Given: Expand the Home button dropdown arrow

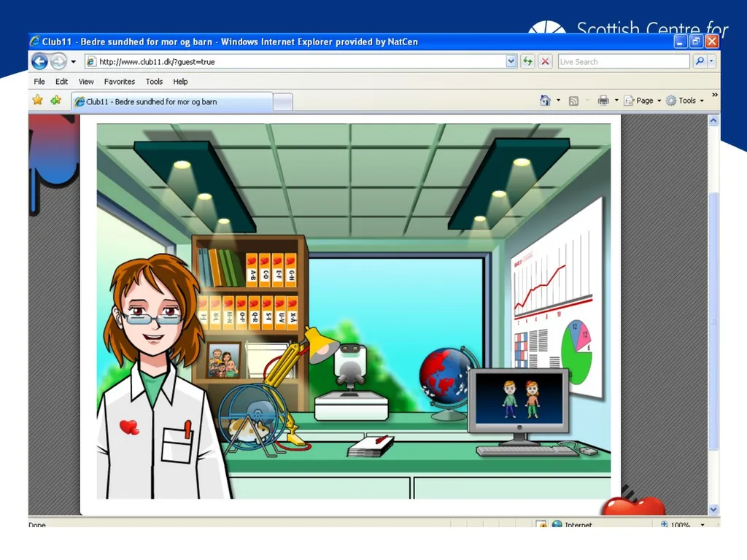Looking at the screenshot, I should point(558,101).
